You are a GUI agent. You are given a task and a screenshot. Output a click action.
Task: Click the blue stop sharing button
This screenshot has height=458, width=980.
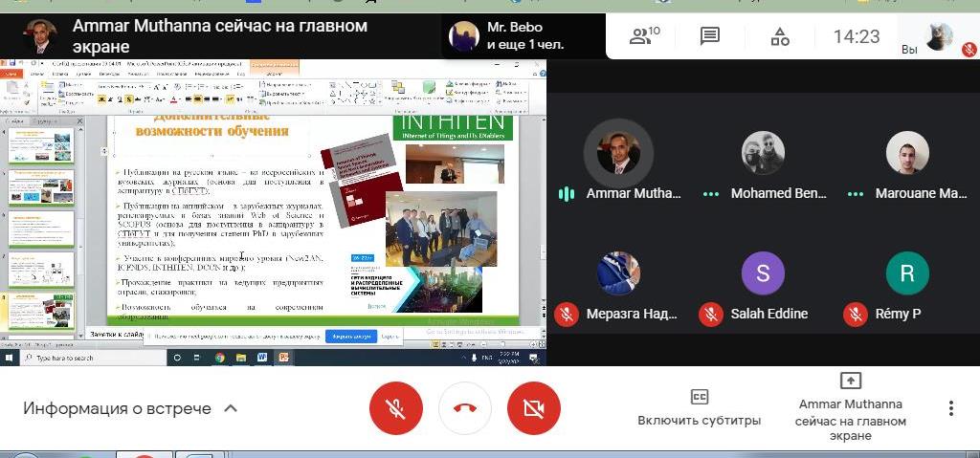tap(350, 337)
